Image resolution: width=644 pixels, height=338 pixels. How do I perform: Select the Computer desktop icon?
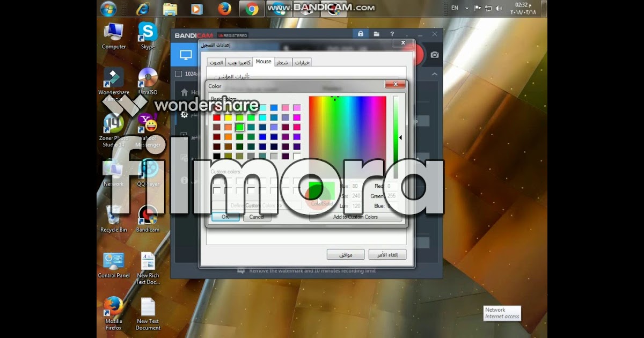[x=114, y=36]
